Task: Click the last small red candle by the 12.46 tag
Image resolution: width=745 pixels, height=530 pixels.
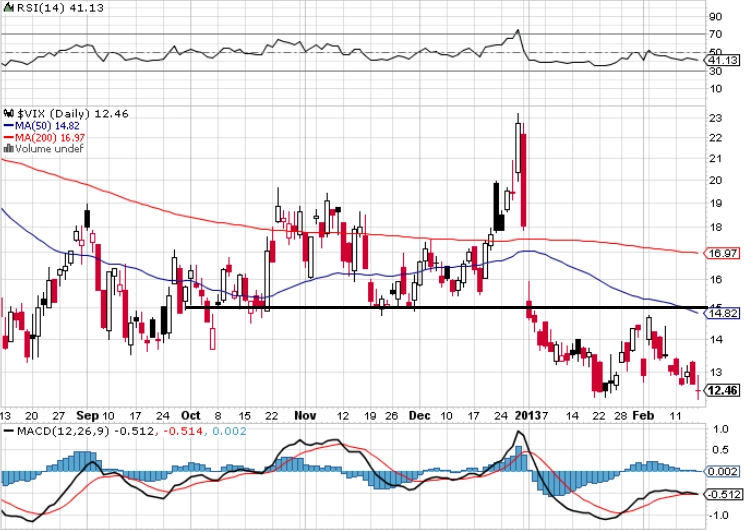Action: [x=698, y=390]
